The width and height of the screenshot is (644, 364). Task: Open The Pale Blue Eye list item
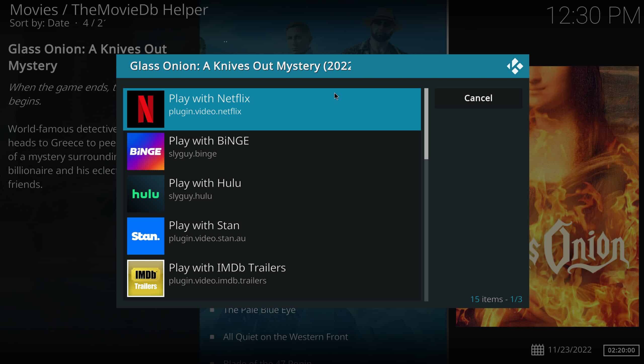coord(259,310)
